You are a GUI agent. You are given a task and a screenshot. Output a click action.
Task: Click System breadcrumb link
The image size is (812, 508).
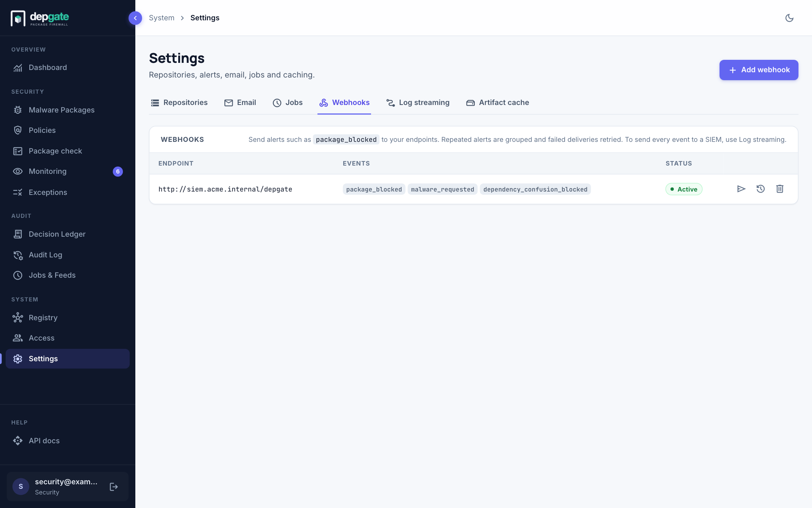coord(162,18)
